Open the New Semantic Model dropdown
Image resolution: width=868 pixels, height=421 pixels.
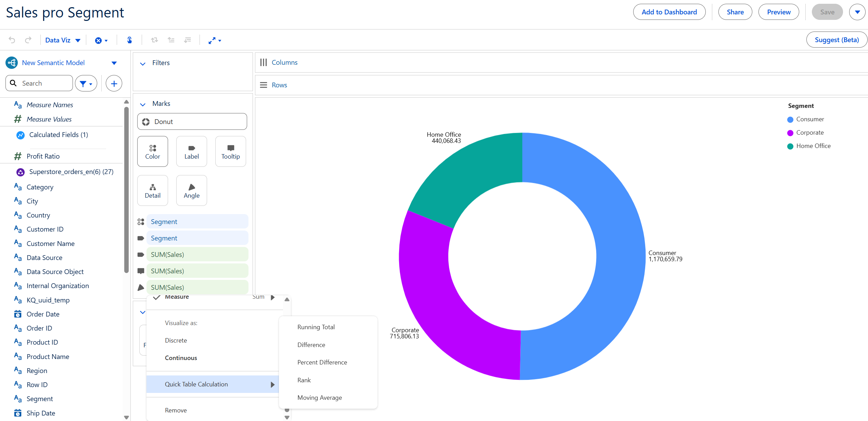tap(114, 63)
